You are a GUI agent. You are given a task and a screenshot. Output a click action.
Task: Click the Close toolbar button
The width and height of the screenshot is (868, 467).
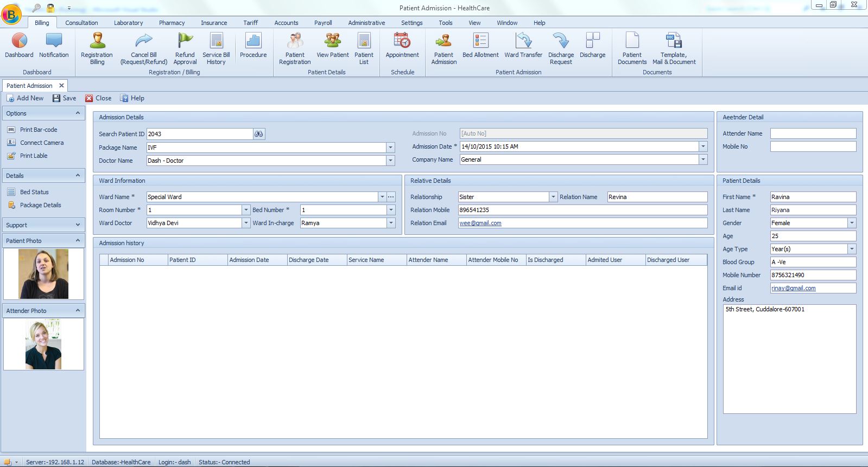(98, 98)
